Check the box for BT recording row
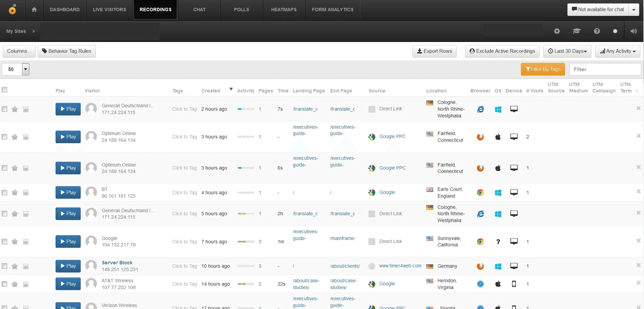644x309 pixels. (4, 193)
